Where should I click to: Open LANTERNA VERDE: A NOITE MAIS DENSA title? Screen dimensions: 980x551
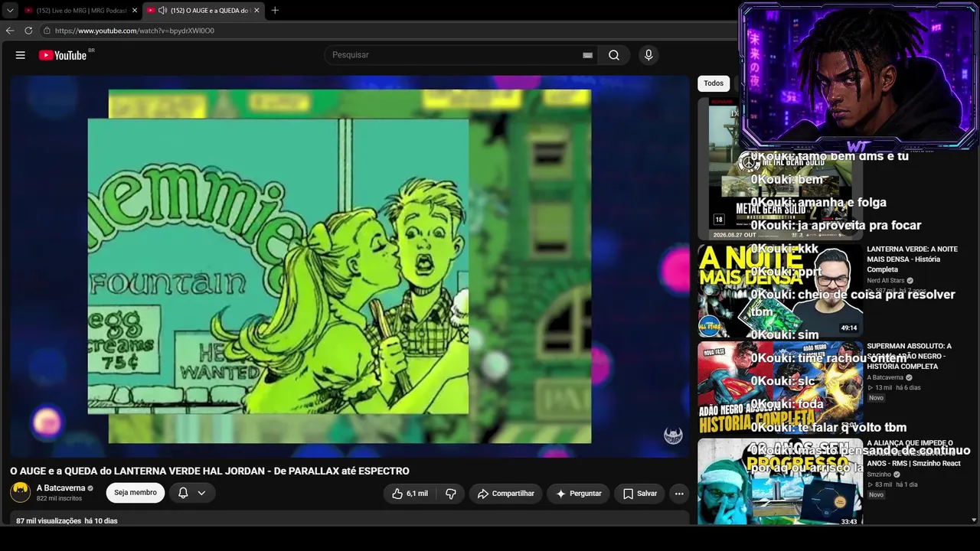coord(912,259)
